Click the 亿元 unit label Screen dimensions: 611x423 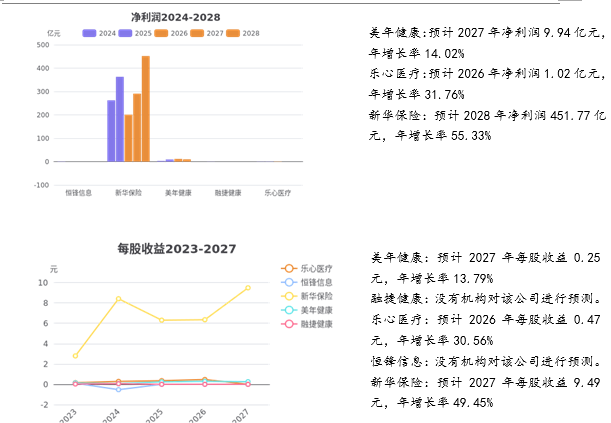[x=54, y=33]
